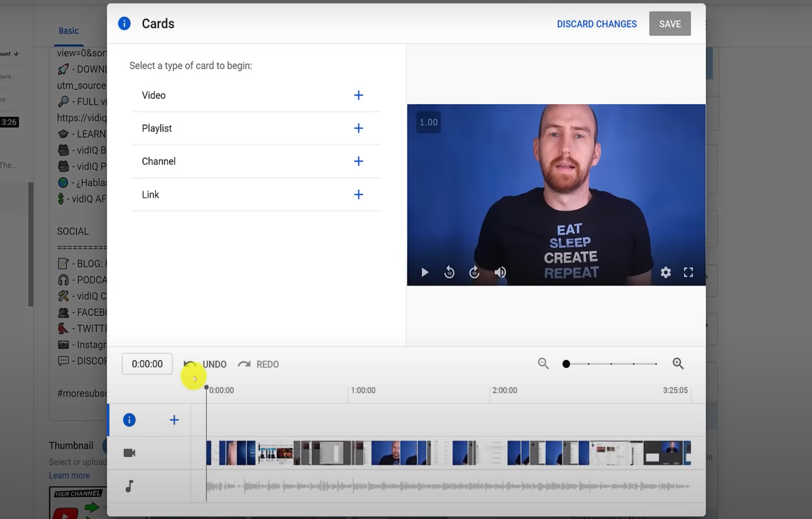Add a Playlist card

(358, 128)
